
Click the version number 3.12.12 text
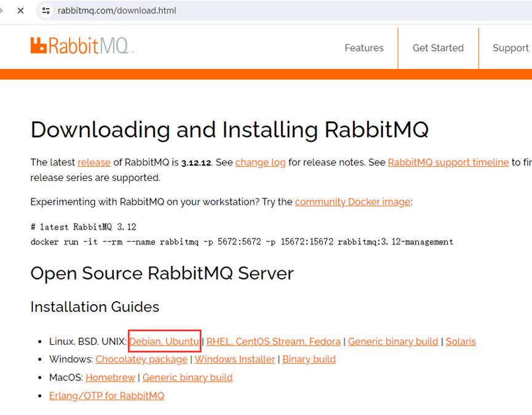pyautogui.click(x=196, y=163)
